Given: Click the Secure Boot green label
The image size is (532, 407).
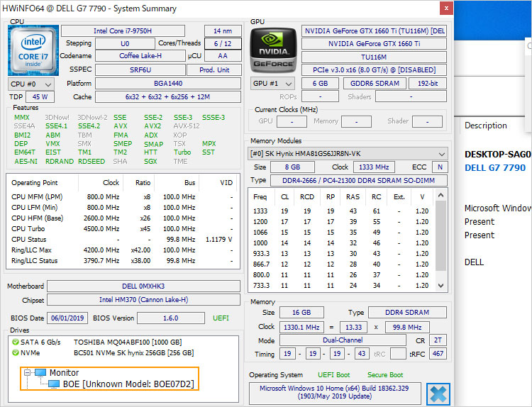Looking at the screenshot, I should click(385, 375).
